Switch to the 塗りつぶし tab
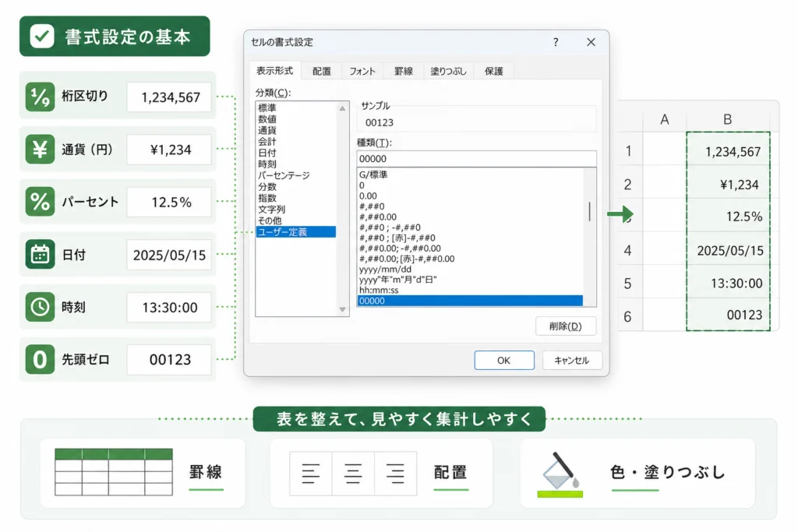This screenshot has width=798, height=532. pyautogui.click(x=448, y=71)
